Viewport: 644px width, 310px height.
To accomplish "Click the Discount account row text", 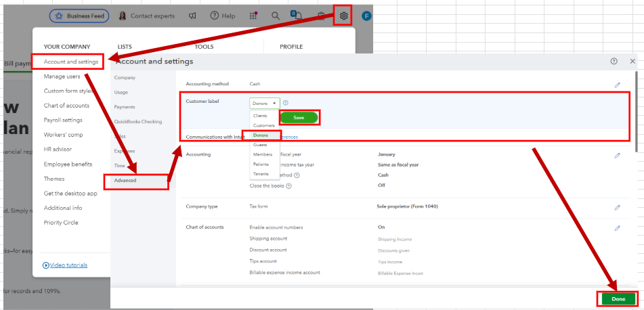I will pos(268,250).
